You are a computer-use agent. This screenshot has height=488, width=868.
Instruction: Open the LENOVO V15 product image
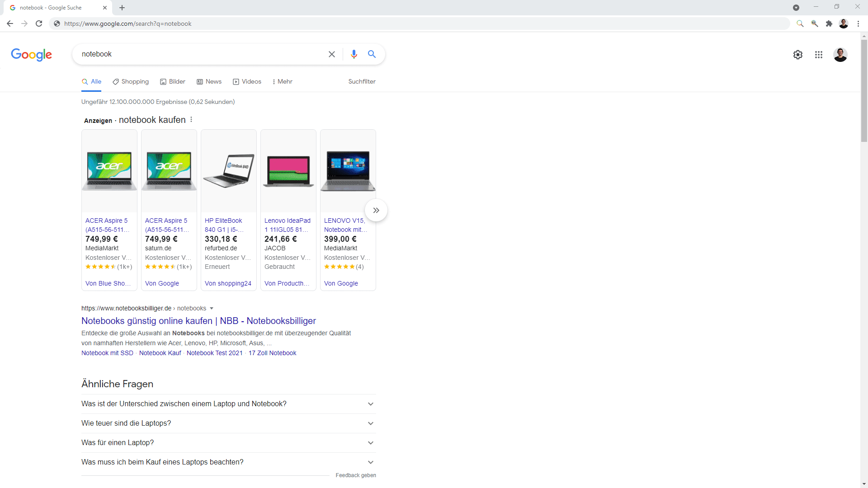348,171
